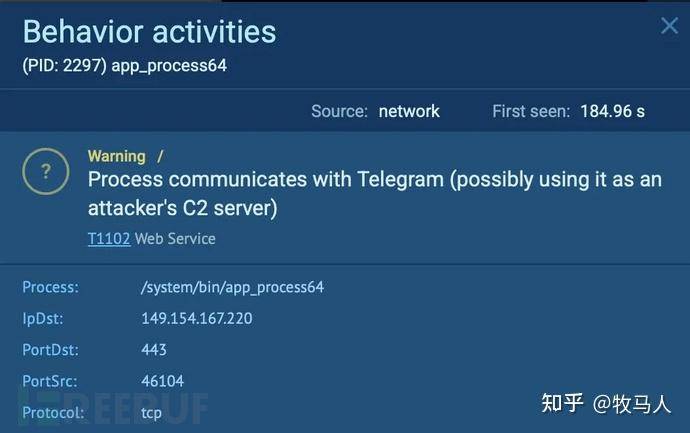Close the Behavior activities dialog
The image size is (690, 433).
coord(669,26)
